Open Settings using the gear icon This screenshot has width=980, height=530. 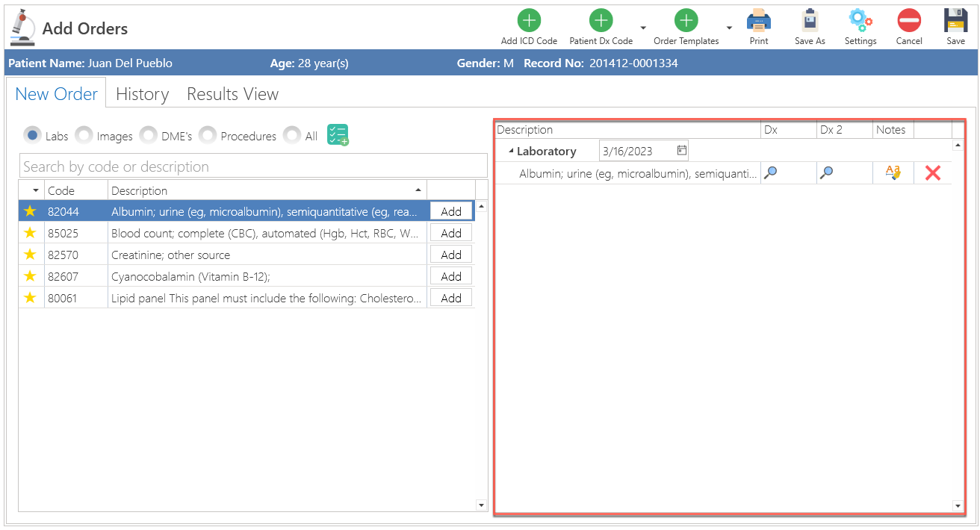tap(860, 21)
